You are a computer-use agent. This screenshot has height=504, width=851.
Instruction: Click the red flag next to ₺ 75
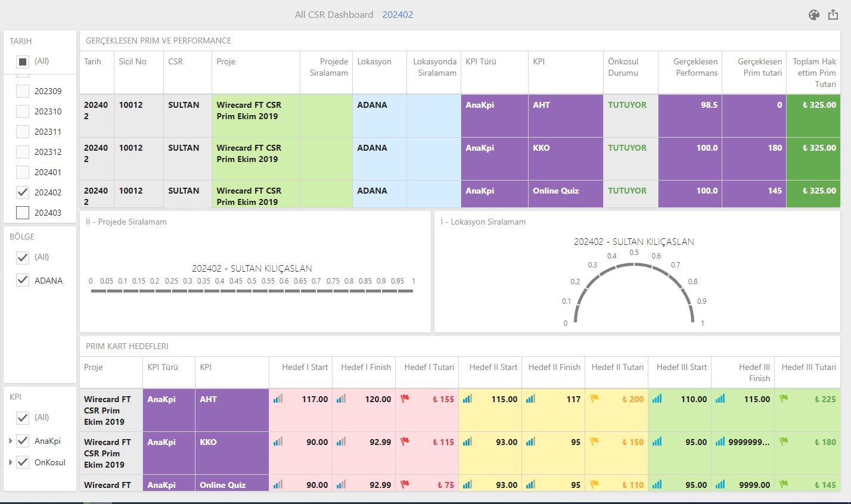[x=405, y=485]
